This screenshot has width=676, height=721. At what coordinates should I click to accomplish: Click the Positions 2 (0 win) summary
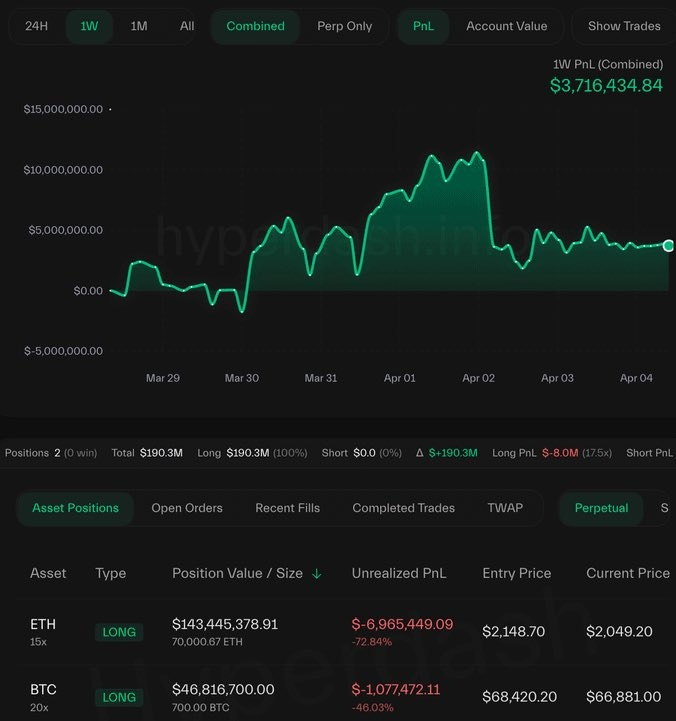(x=51, y=453)
